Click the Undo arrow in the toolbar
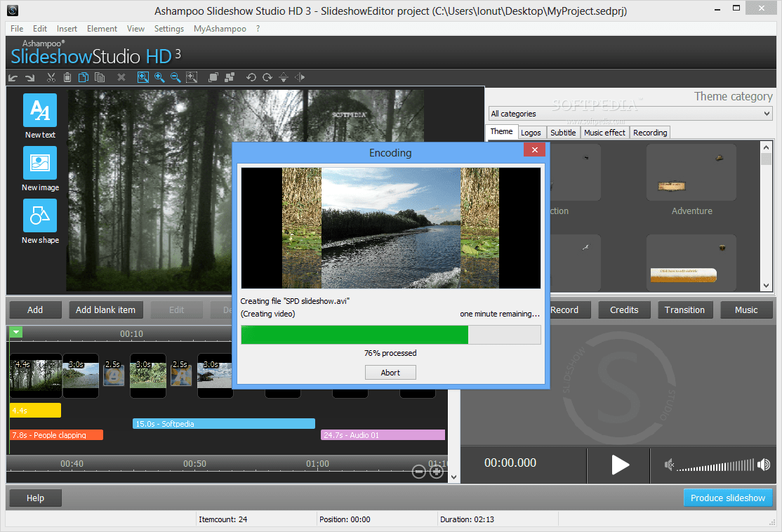The height and width of the screenshot is (532, 782). coord(251,77)
